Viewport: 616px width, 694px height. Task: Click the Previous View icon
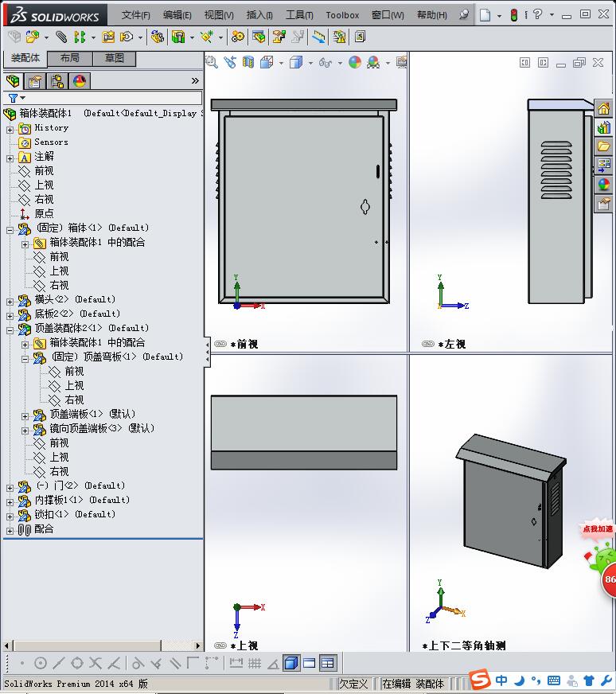pyautogui.click(x=230, y=62)
